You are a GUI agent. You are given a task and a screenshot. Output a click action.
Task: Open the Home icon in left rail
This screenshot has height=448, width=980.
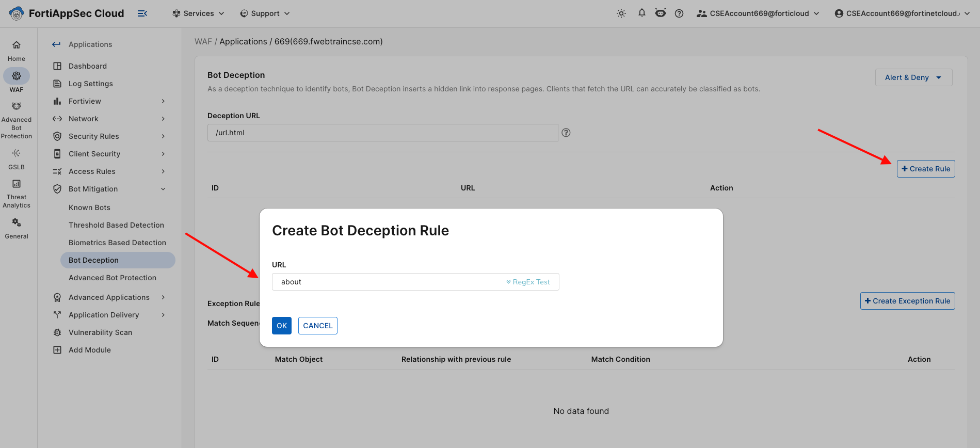click(17, 45)
